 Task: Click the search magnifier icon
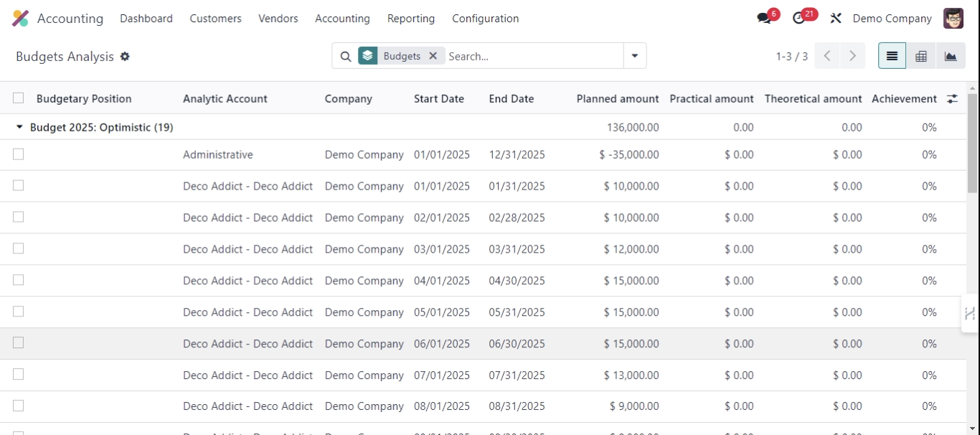coord(346,56)
